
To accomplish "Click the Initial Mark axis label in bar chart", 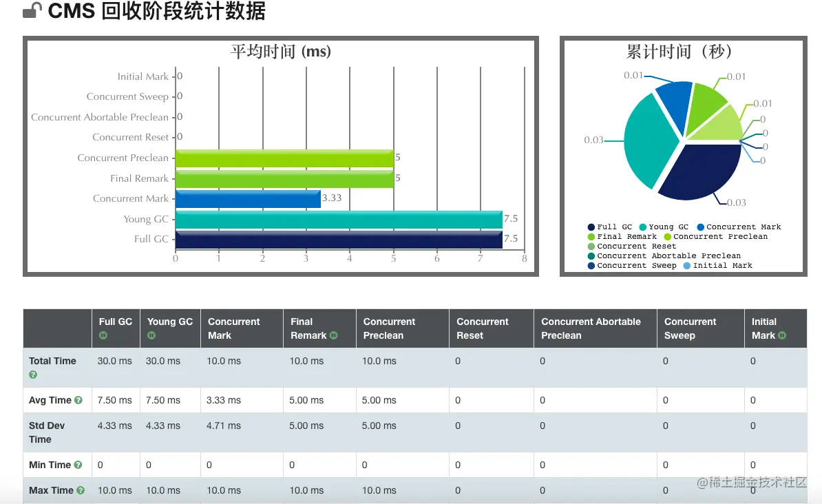I will click(x=143, y=76).
